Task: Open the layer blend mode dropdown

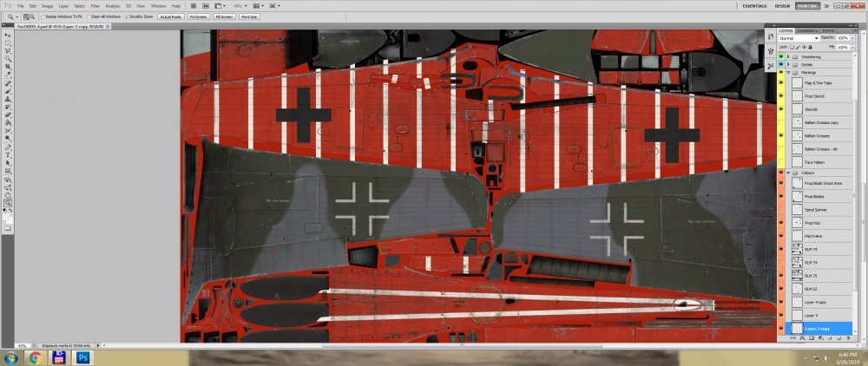Action: [x=797, y=38]
